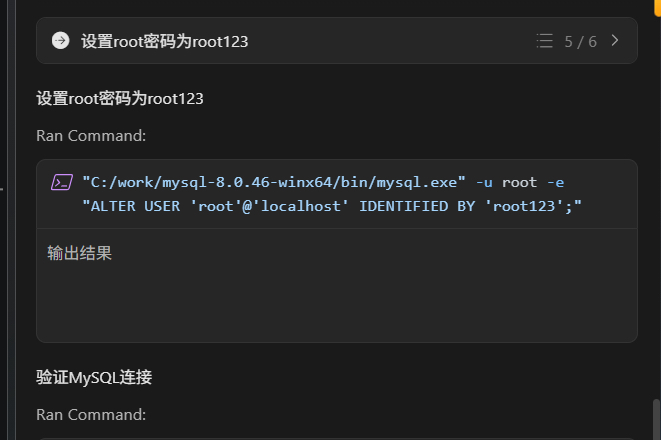
Task: Click the vertical scrollbar thumb at the right edge
Action: [x=657, y=419]
